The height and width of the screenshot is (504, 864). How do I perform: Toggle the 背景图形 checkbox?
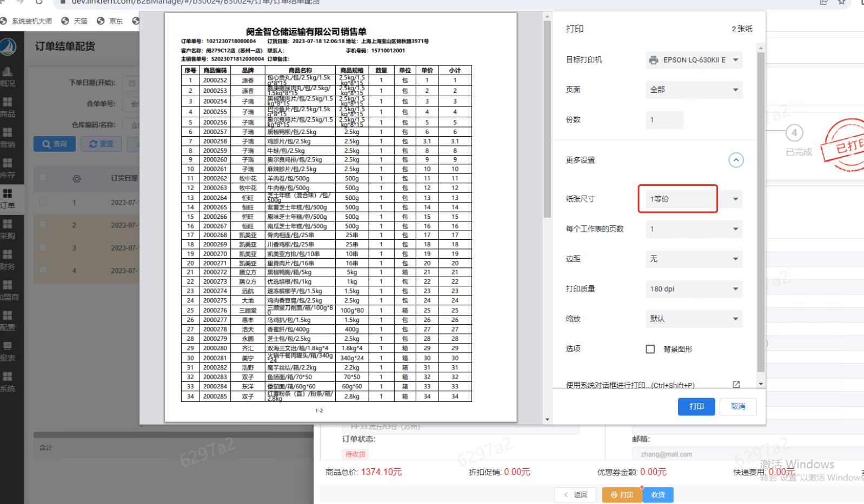(x=650, y=349)
